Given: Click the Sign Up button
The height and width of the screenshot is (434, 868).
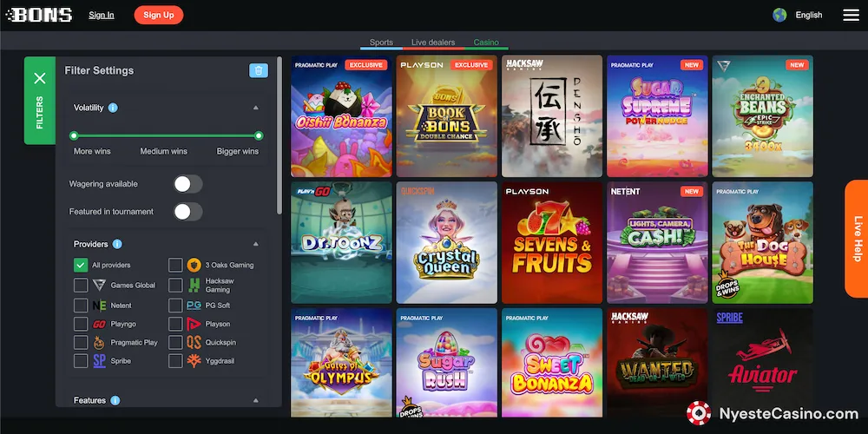Looking at the screenshot, I should point(159,15).
